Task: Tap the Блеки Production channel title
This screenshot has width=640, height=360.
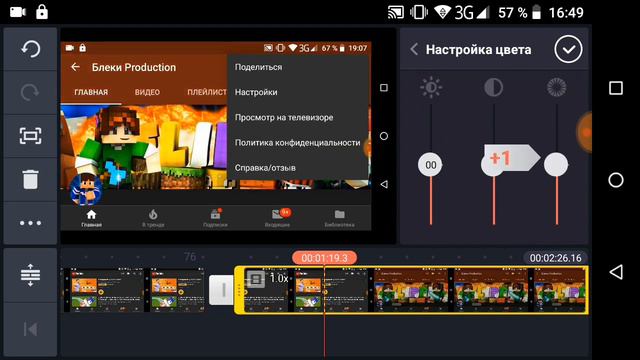Action: point(134,67)
